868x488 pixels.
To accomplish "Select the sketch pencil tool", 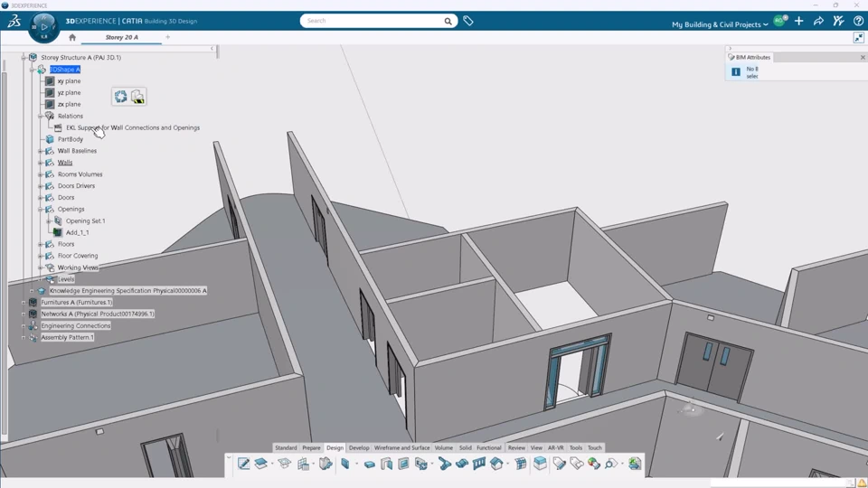I will [243, 464].
